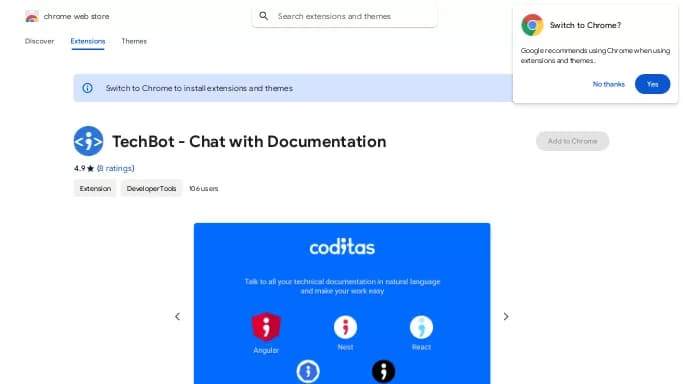Click the Switch to Chrome banner text
This screenshot has height=384, width=683.
coord(199,88)
